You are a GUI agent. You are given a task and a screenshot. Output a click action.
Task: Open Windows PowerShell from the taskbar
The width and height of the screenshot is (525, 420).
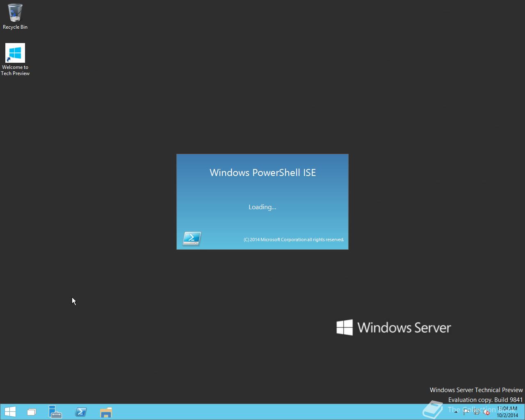click(81, 412)
